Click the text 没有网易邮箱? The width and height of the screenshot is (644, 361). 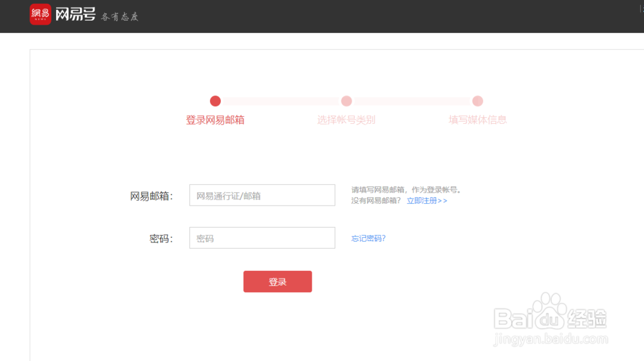376,200
